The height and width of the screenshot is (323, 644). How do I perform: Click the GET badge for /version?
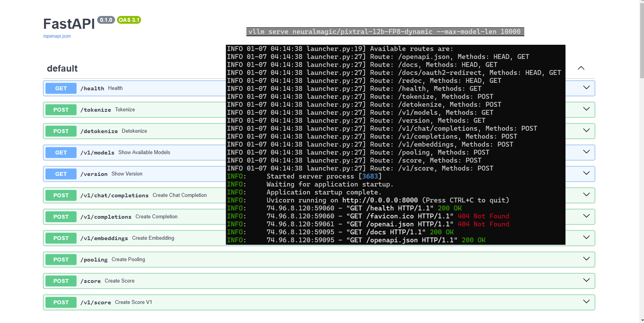click(61, 174)
